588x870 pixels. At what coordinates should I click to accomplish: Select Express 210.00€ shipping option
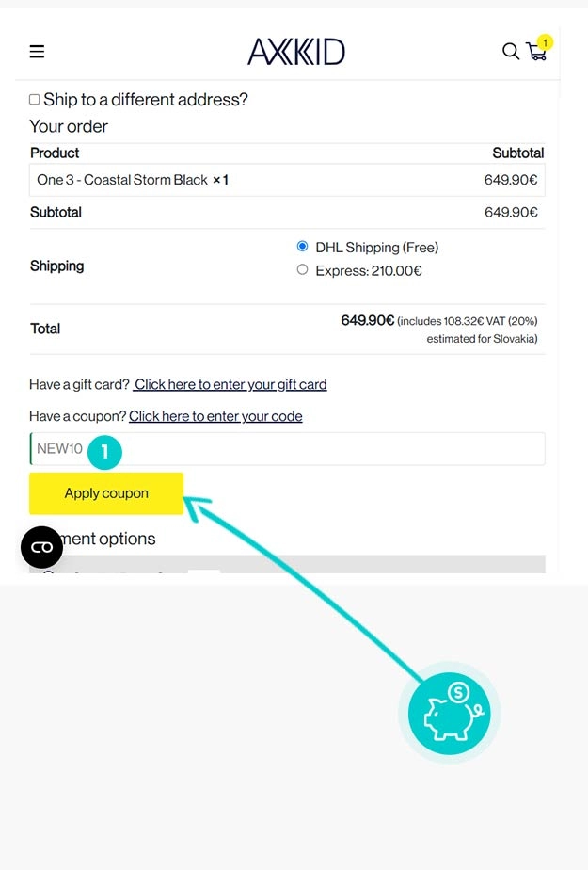[x=302, y=269]
